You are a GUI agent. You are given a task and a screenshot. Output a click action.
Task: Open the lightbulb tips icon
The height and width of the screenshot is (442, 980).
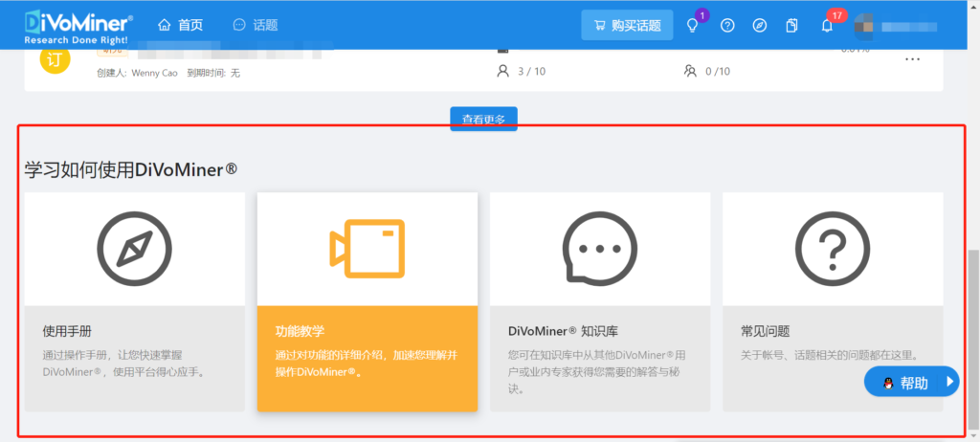click(x=692, y=26)
